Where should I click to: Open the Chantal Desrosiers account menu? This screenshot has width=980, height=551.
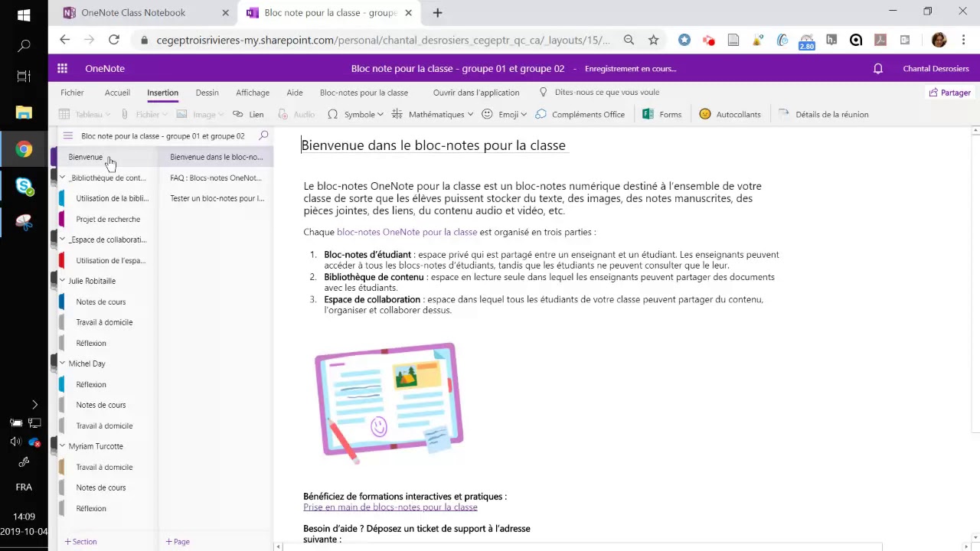936,68
